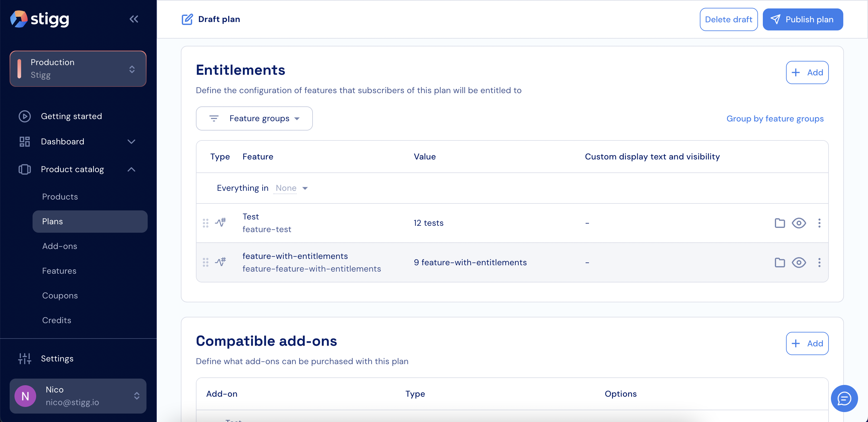Add an entitlement with Add button
868x422 pixels.
pos(807,72)
